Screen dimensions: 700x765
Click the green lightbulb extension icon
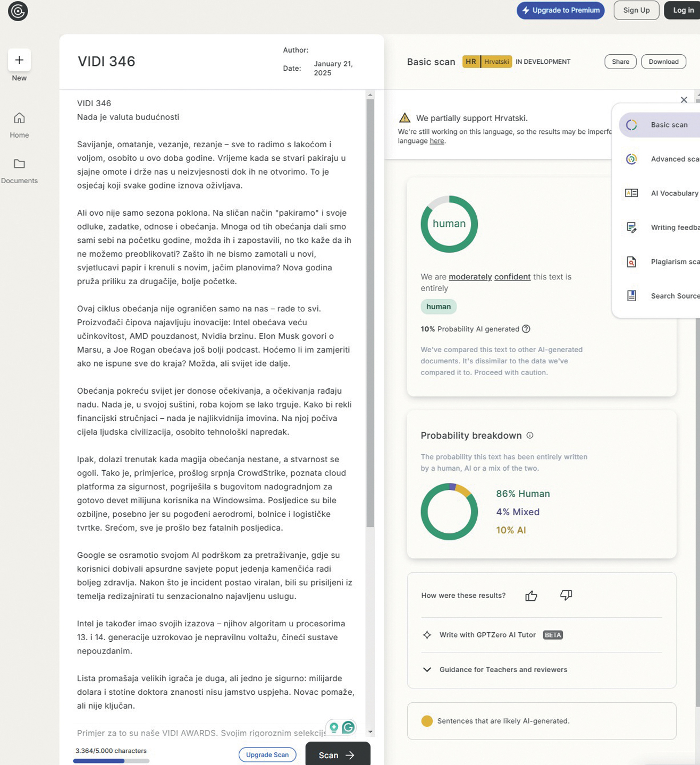point(334,727)
